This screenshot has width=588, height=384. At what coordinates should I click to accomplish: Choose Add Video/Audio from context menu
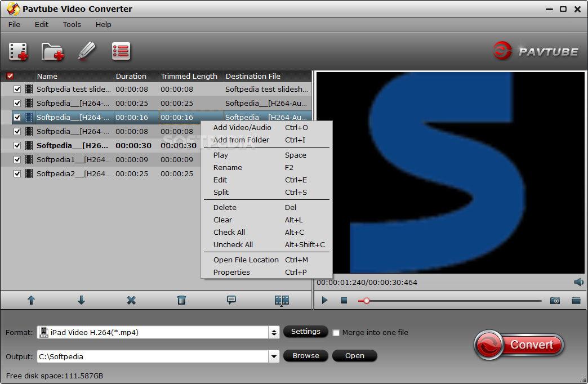tap(266, 127)
